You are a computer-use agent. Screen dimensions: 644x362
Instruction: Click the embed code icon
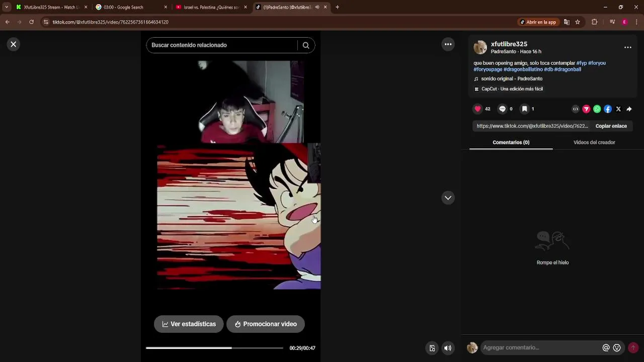(x=576, y=109)
